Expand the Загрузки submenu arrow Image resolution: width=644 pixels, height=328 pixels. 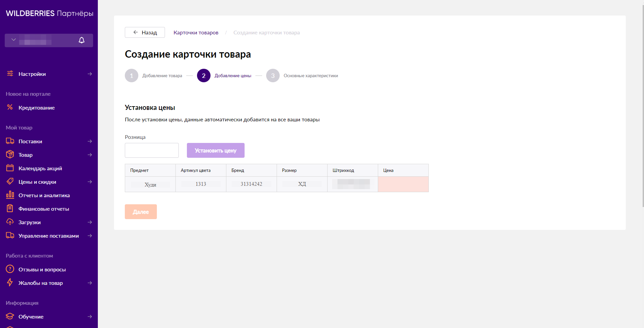click(x=90, y=222)
